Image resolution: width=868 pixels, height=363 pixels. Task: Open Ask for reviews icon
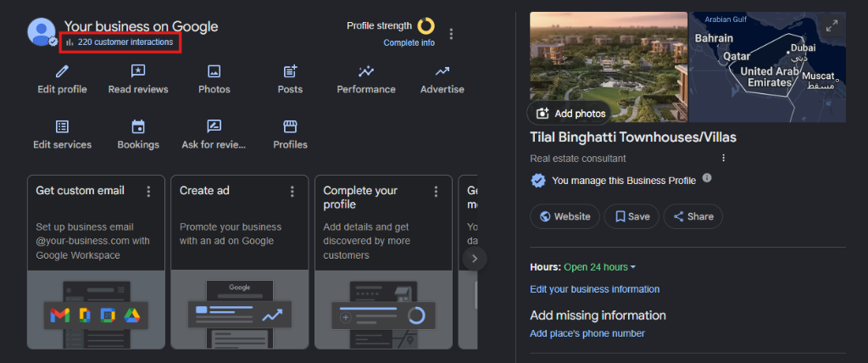coord(214,126)
